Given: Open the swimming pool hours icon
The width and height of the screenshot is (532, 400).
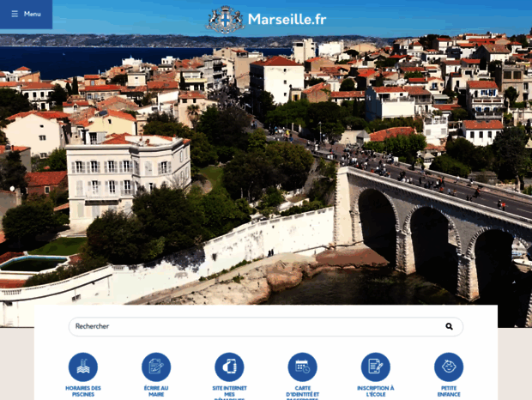Looking at the screenshot, I should (x=83, y=367).
